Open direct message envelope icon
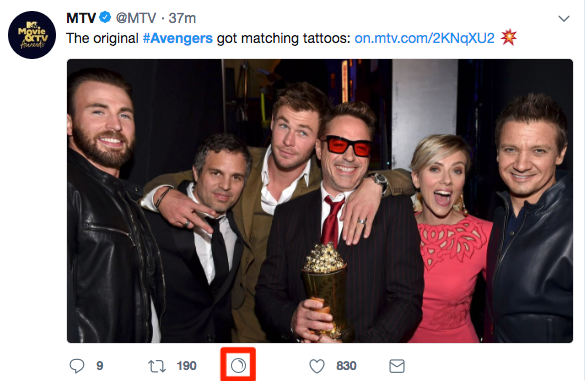The height and width of the screenshot is (381, 585). (397, 366)
